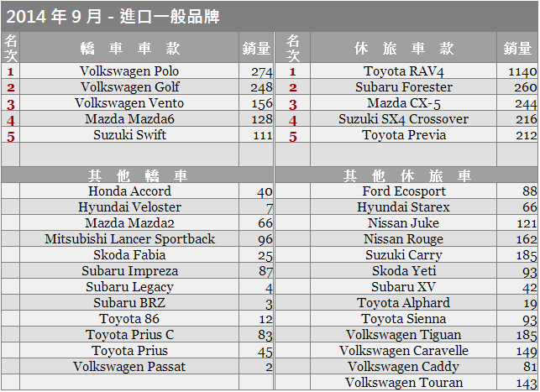Select the Suzuki Swift cell
The width and height of the screenshot is (540, 392).
[x=129, y=135]
